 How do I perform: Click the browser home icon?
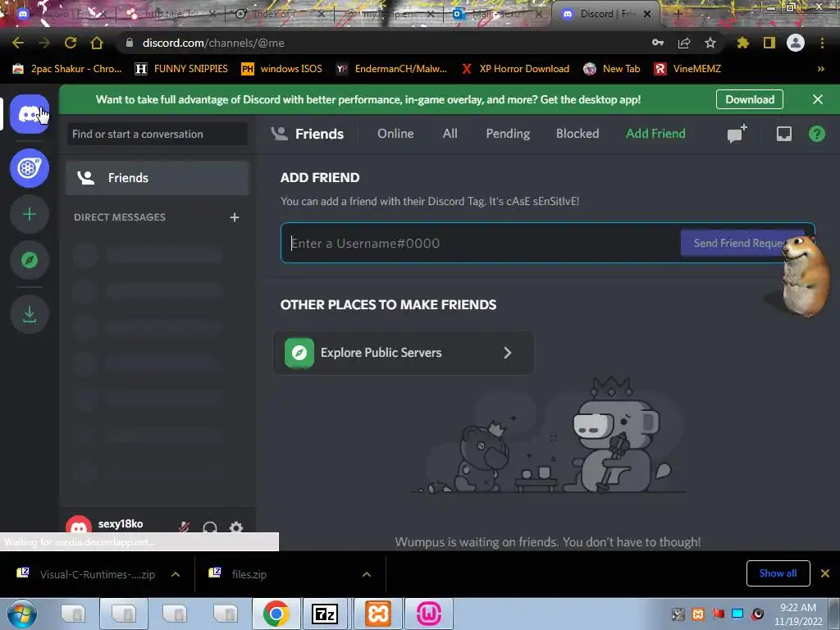point(97,43)
